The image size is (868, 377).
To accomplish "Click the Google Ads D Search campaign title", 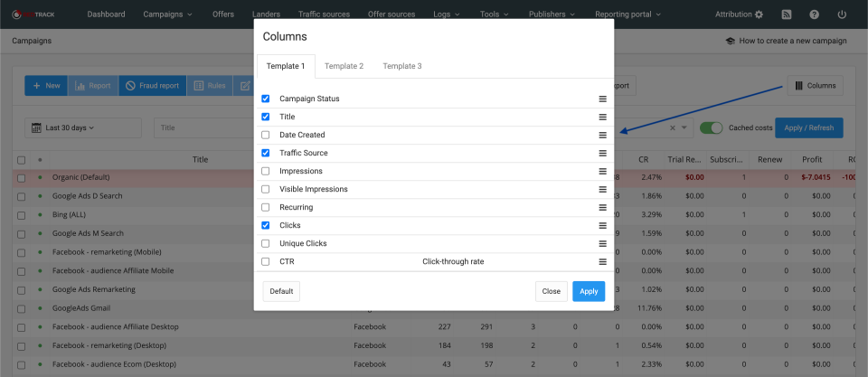I will click(88, 196).
